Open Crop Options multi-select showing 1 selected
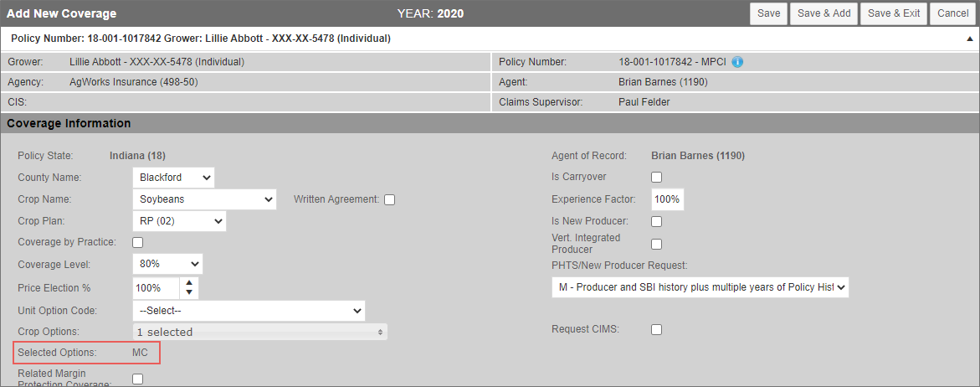This screenshot has height=387, width=980. coord(260,332)
